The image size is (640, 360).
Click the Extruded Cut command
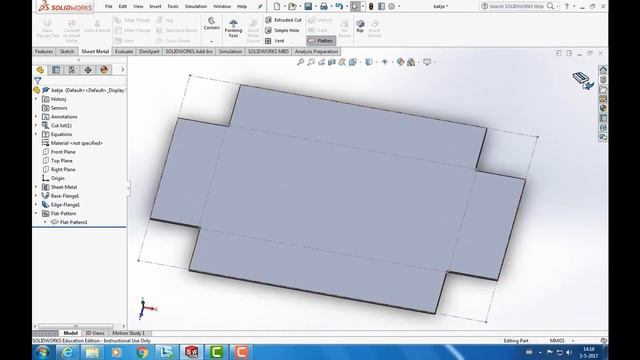[283, 20]
